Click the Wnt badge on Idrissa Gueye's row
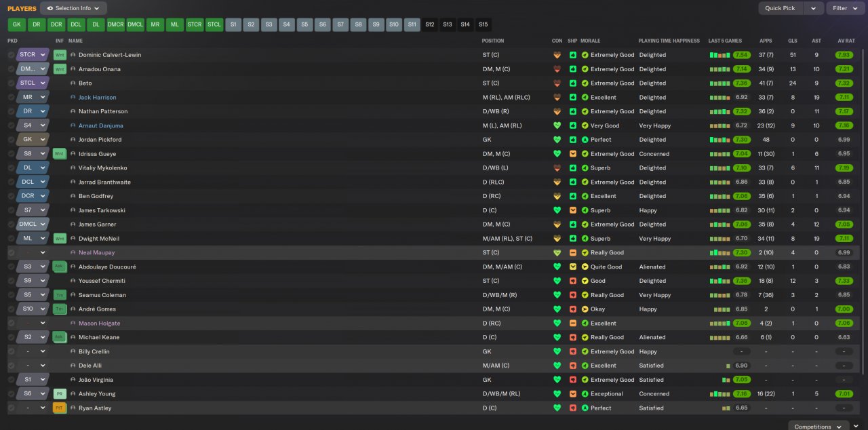The width and height of the screenshot is (868, 430). pos(59,154)
